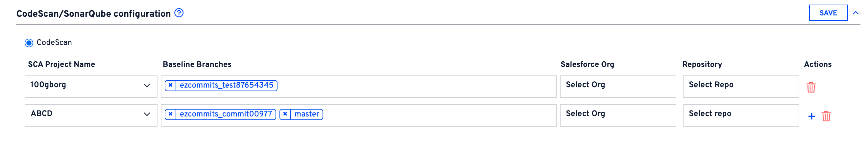Delete the 100gborg project row

pyautogui.click(x=811, y=87)
